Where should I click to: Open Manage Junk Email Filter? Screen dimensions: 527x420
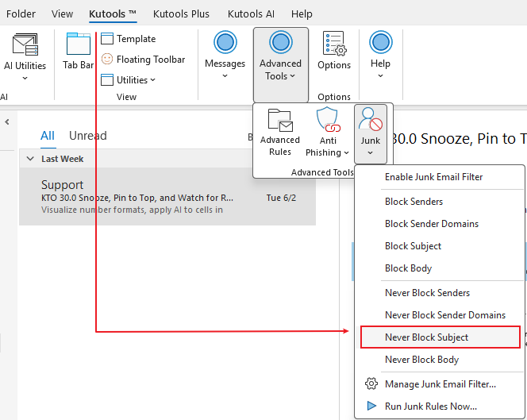[x=440, y=383]
